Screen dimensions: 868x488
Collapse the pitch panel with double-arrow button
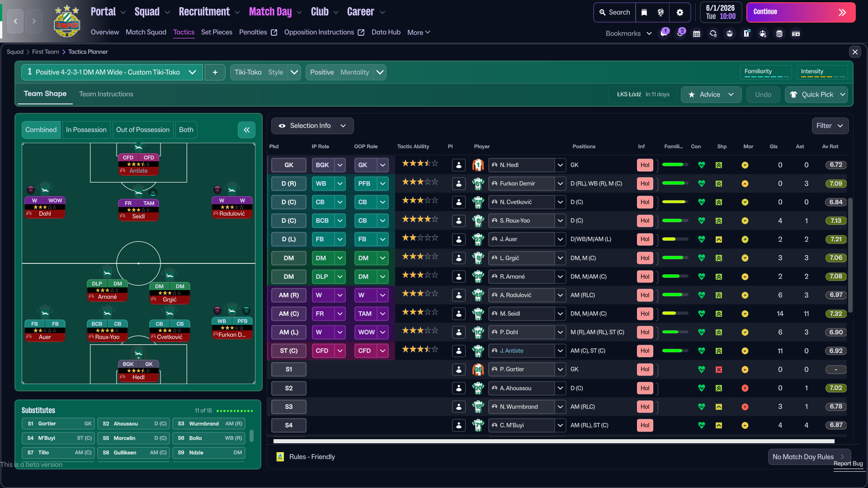246,130
